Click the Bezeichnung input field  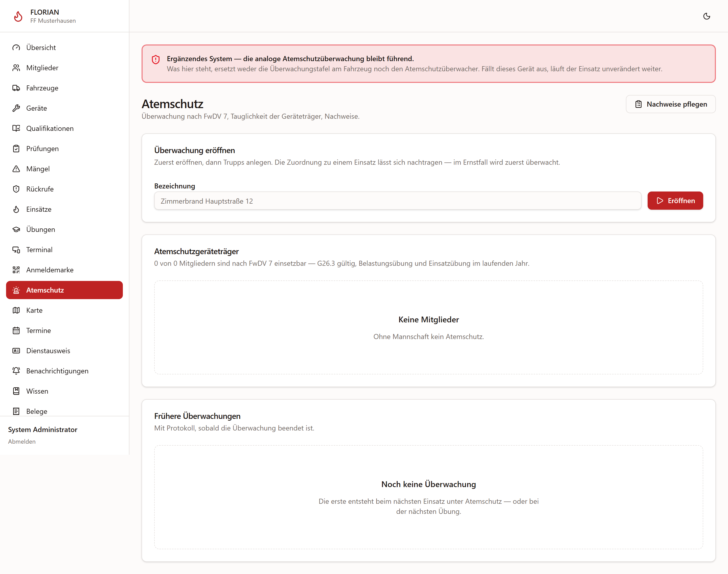coord(397,201)
